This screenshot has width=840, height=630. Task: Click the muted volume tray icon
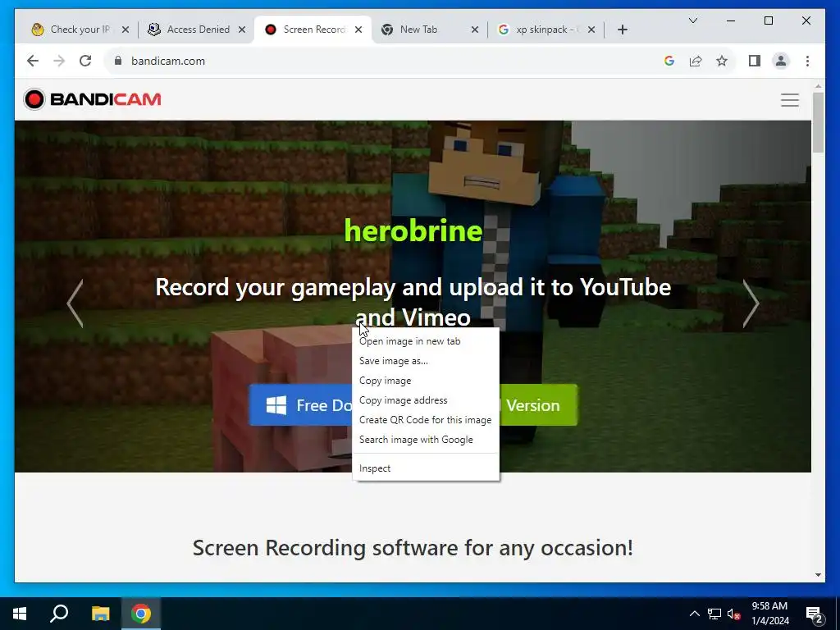pos(734,614)
